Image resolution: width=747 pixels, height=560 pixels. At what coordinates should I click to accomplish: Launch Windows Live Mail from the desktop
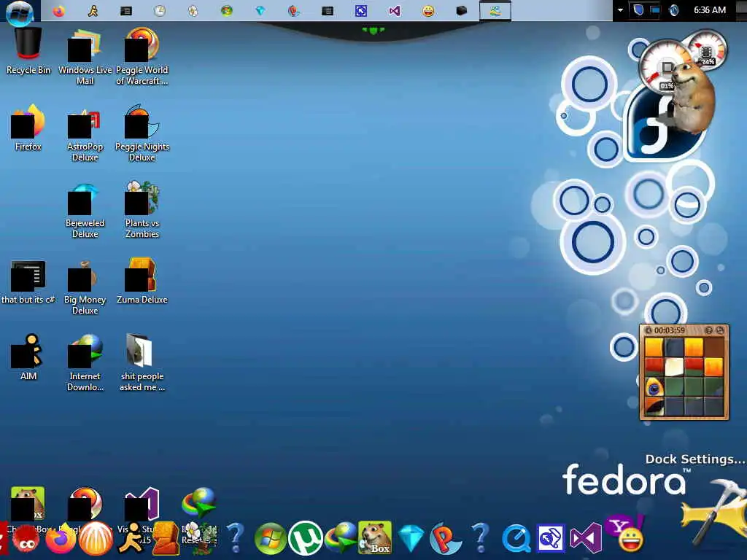85,56
